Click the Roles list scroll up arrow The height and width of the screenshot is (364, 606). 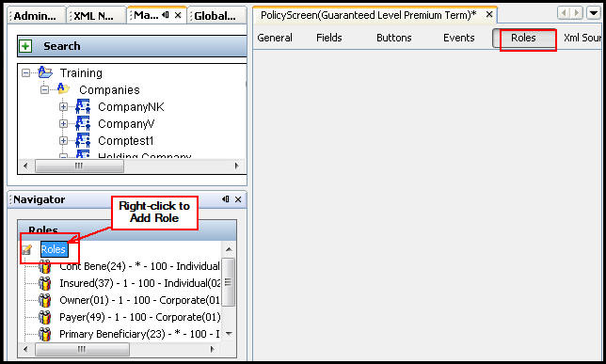click(x=229, y=249)
